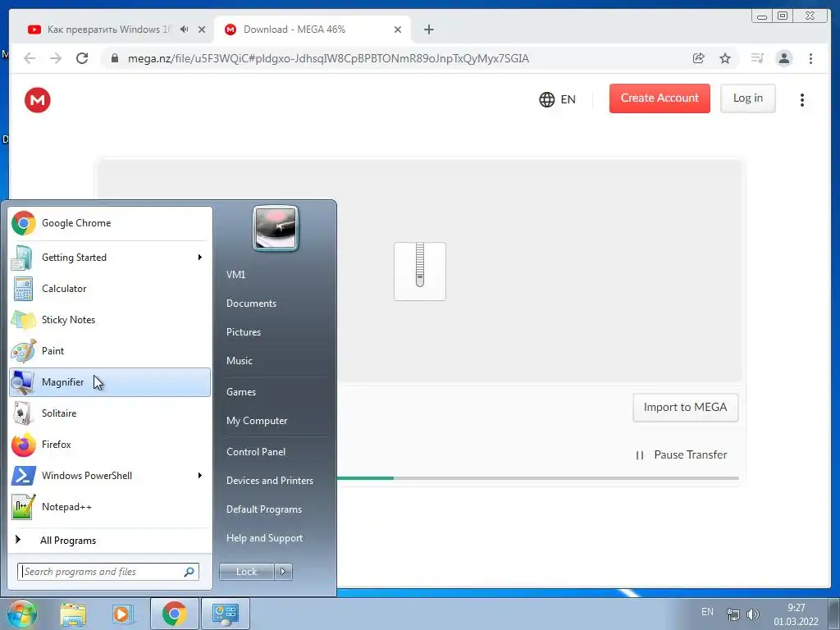Image resolution: width=840 pixels, height=630 pixels.
Task: Open Notepad++ from Start menu
Action: [x=110, y=507]
